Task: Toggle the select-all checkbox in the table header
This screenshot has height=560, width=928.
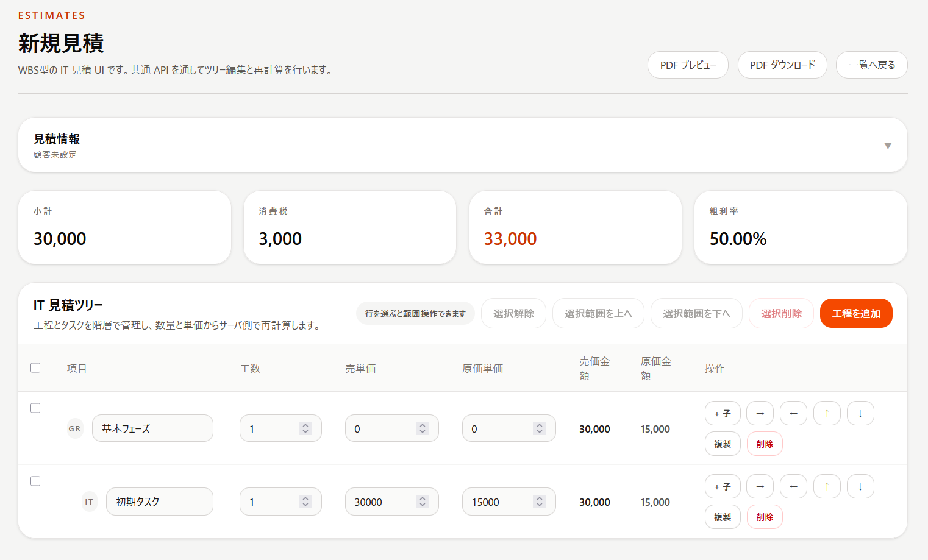Action: 35,367
